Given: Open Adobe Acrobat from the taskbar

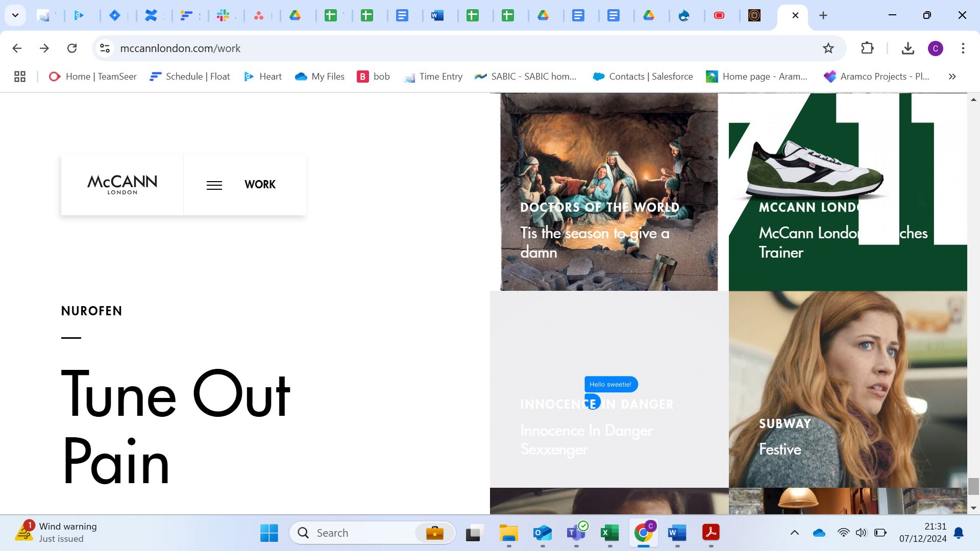Looking at the screenshot, I should point(710,533).
